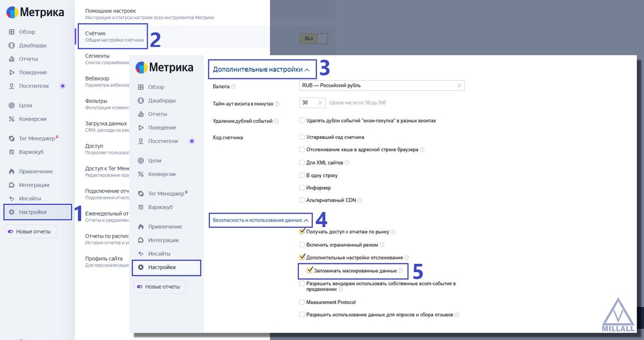Check Отслеживание хеша в адресной строке браузера
The width and height of the screenshot is (644, 340).
[x=302, y=150]
